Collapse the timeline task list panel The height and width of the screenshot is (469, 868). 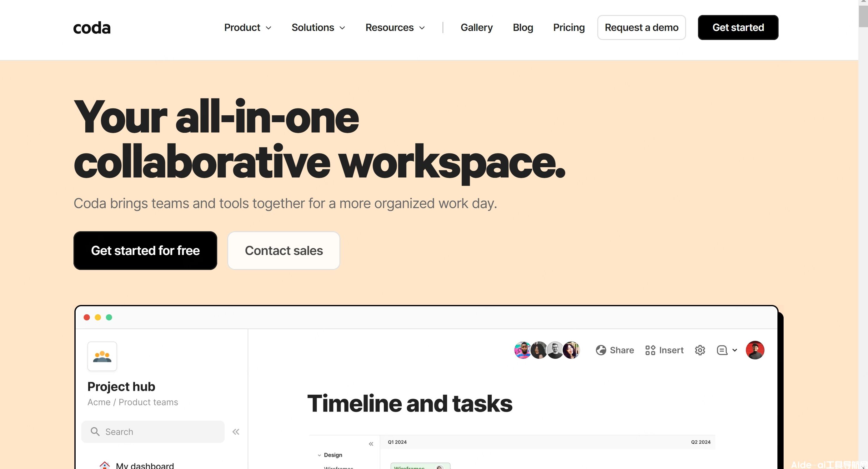(371, 444)
